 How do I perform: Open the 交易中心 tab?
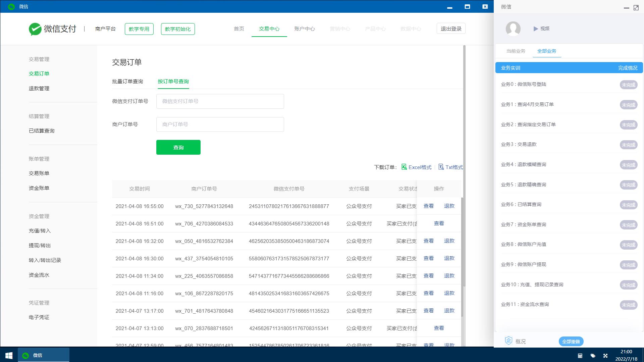point(269,29)
